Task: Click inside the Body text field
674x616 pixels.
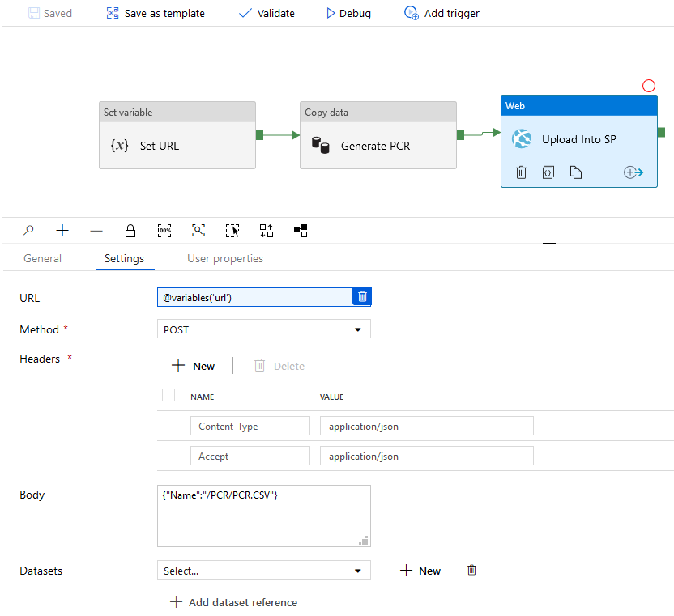Action: point(263,516)
